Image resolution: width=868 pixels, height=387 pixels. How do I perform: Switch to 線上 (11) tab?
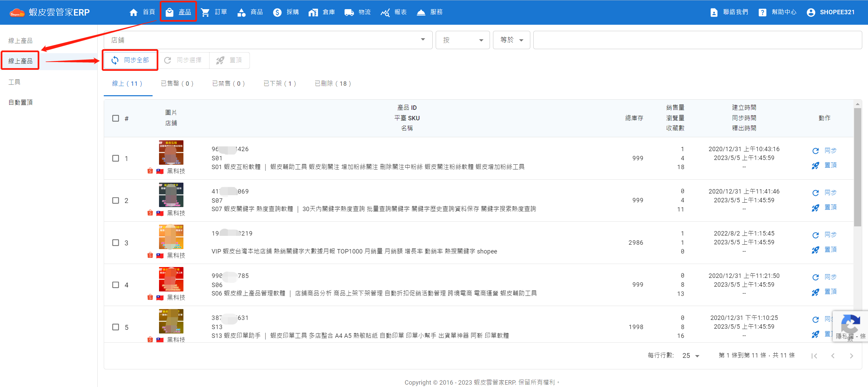[127, 84]
